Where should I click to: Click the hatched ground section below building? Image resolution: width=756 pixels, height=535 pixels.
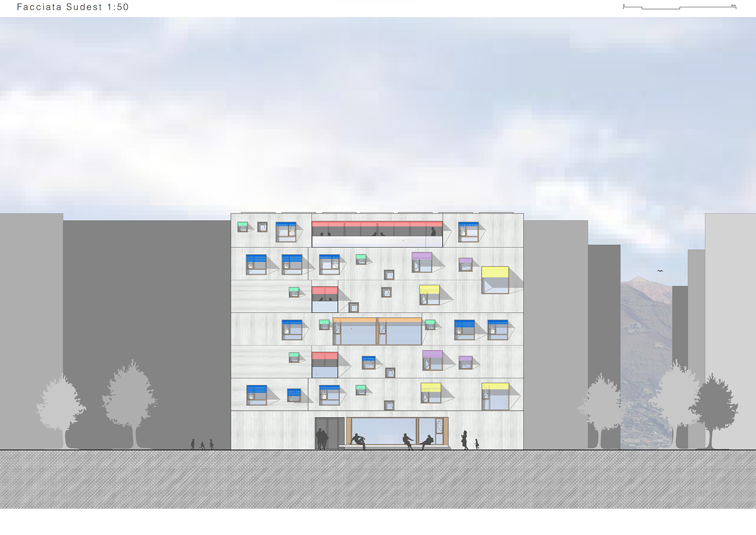point(377,479)
